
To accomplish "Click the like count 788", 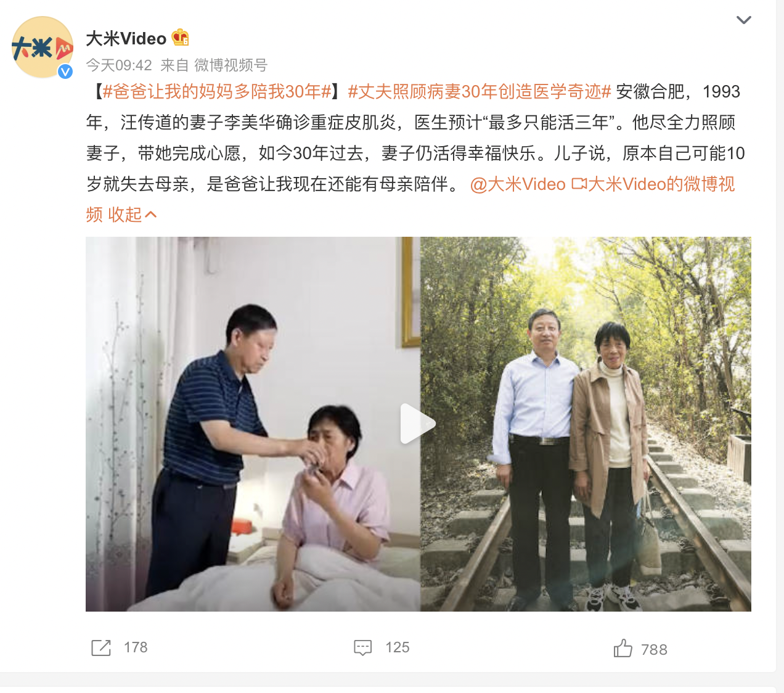I will tap(654, 650).
